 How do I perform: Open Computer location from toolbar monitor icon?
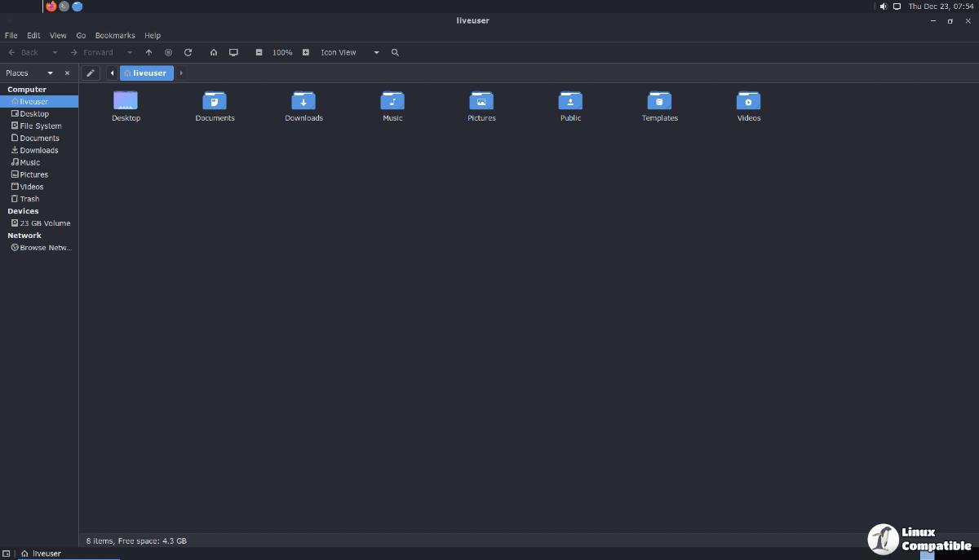click(x=233, y=52)
